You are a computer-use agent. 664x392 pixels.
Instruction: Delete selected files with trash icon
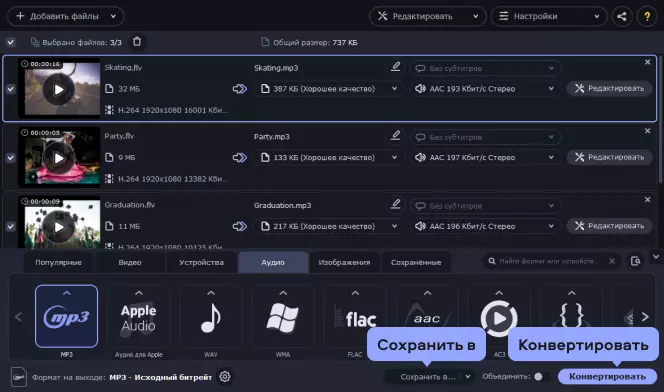[x=137, y=41]
